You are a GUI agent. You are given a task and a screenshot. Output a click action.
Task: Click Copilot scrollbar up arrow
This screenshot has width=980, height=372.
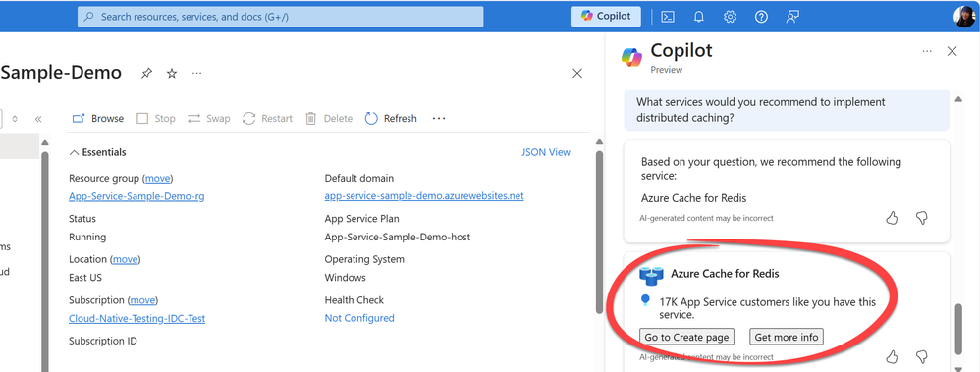[959, 99]
